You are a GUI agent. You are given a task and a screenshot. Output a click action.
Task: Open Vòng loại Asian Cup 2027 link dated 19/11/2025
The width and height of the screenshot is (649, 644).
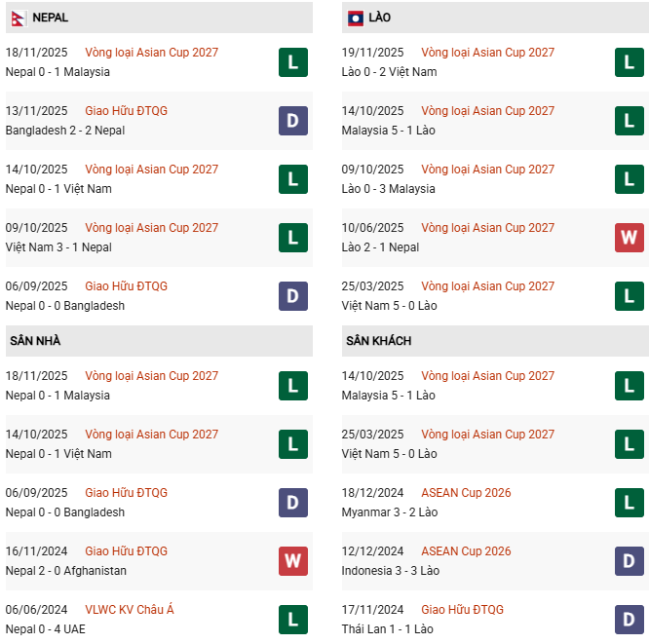click(x=487, y=53)
